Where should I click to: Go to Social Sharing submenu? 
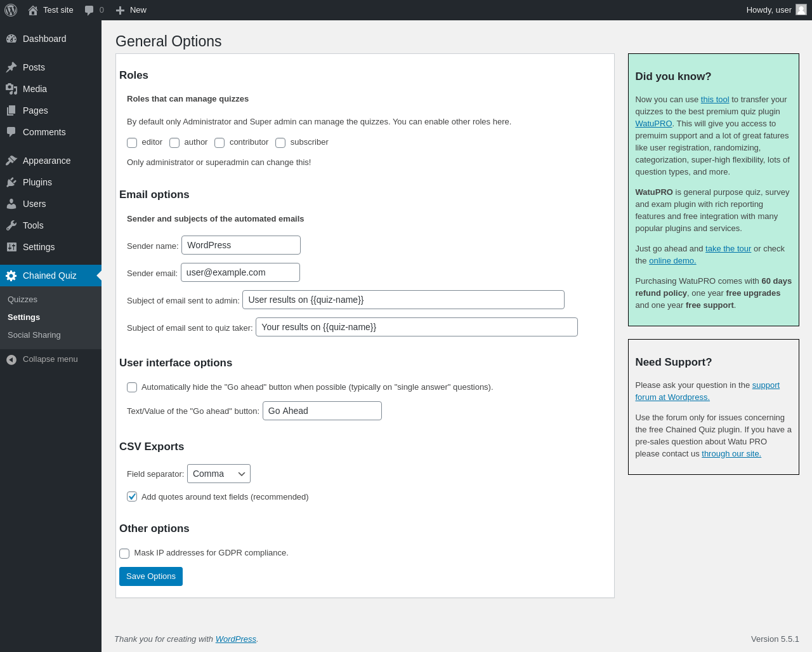point(34,335)
